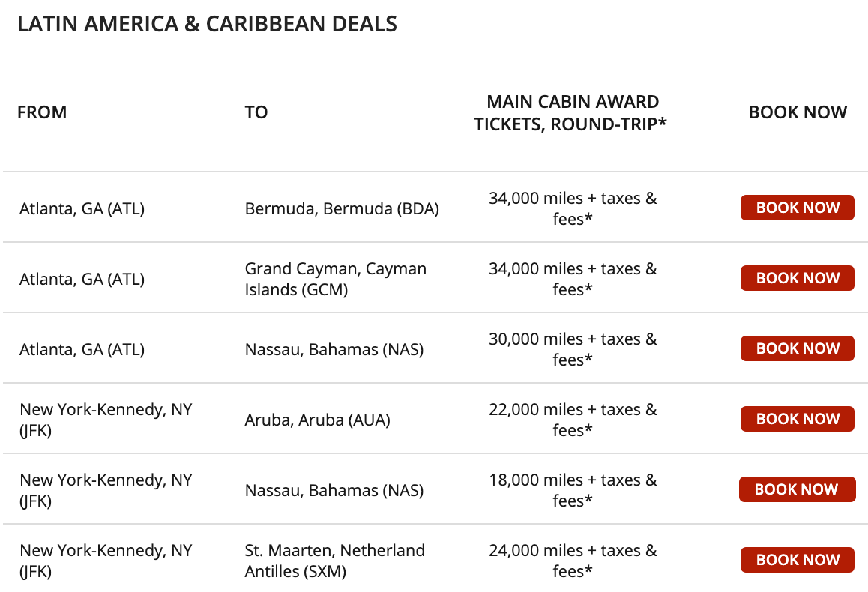The width and height of the screenshot is (868, 592).
Task: Click the FROM column header
Action: coord(42,112)
